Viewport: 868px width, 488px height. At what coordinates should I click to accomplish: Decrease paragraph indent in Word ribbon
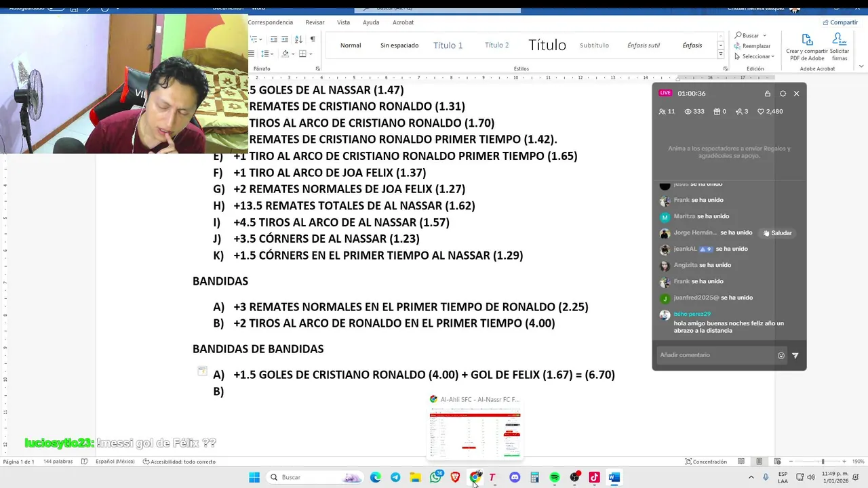273,39
